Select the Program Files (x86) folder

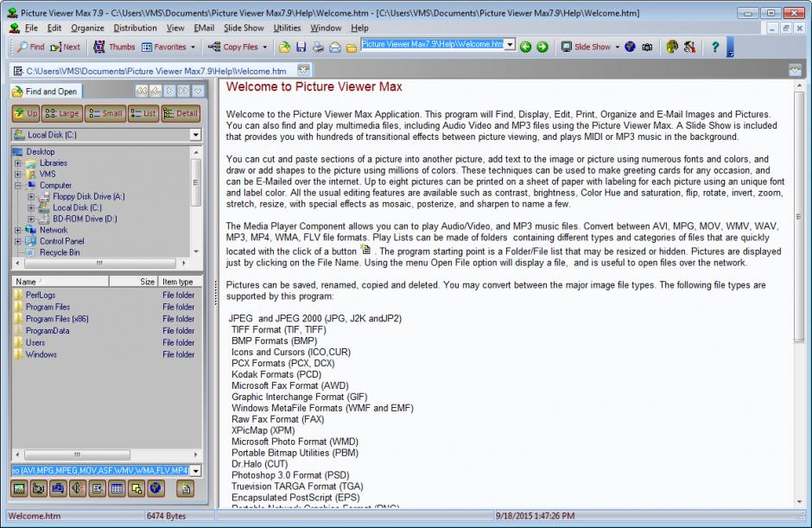pyautogui.click(x=57, y=319)
